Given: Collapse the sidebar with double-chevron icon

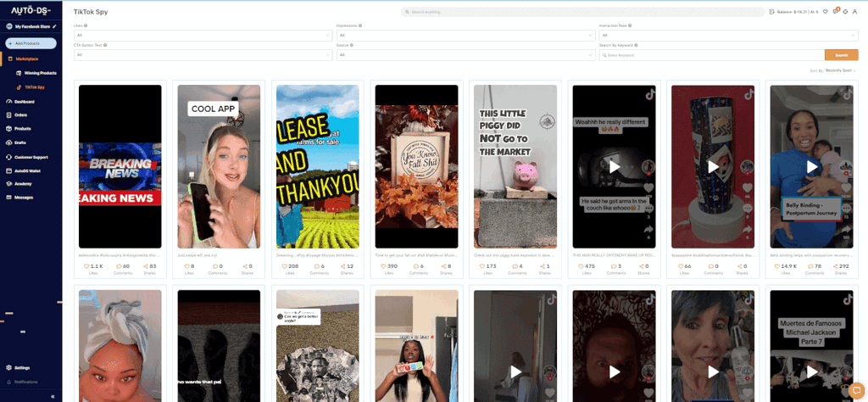Looking at the screenshot, I should pos(53,396).
